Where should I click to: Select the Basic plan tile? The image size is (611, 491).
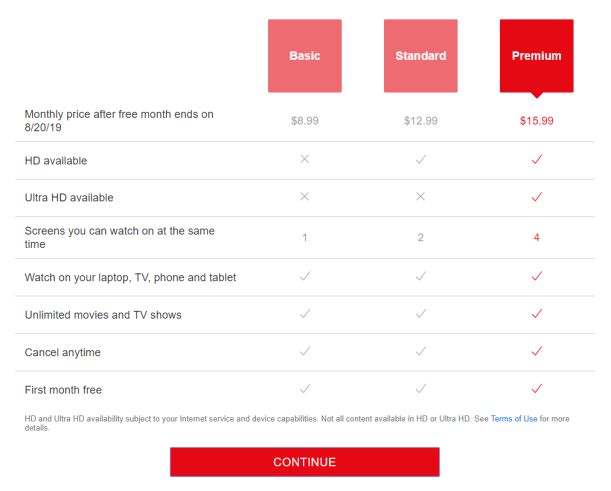[305, 56]
